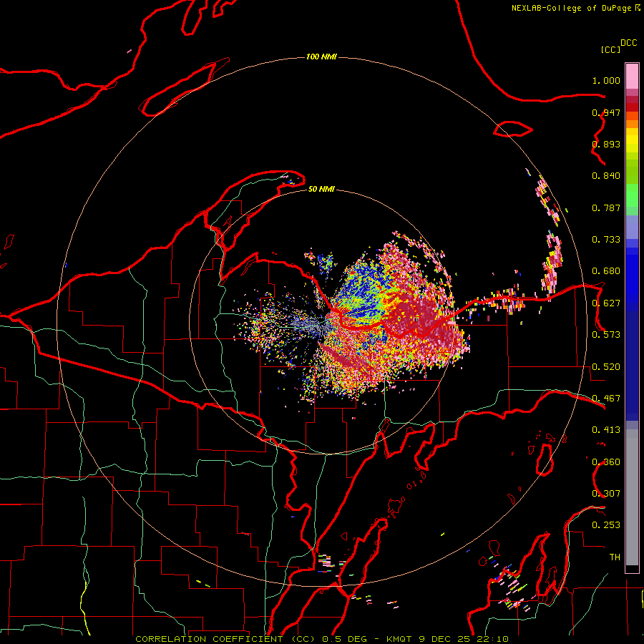Click the 0.680 color scale value
644x644 pixels.
(606, 271)
